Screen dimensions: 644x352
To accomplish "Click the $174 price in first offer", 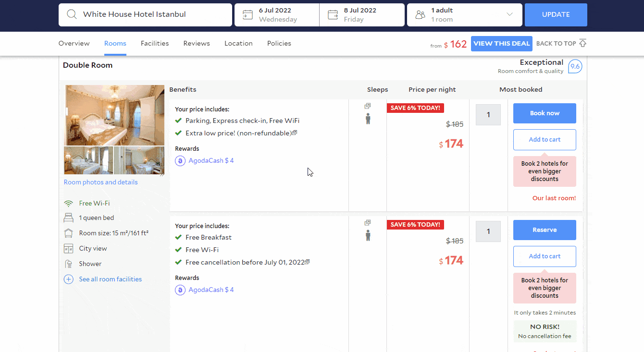I will pos(451,144).
